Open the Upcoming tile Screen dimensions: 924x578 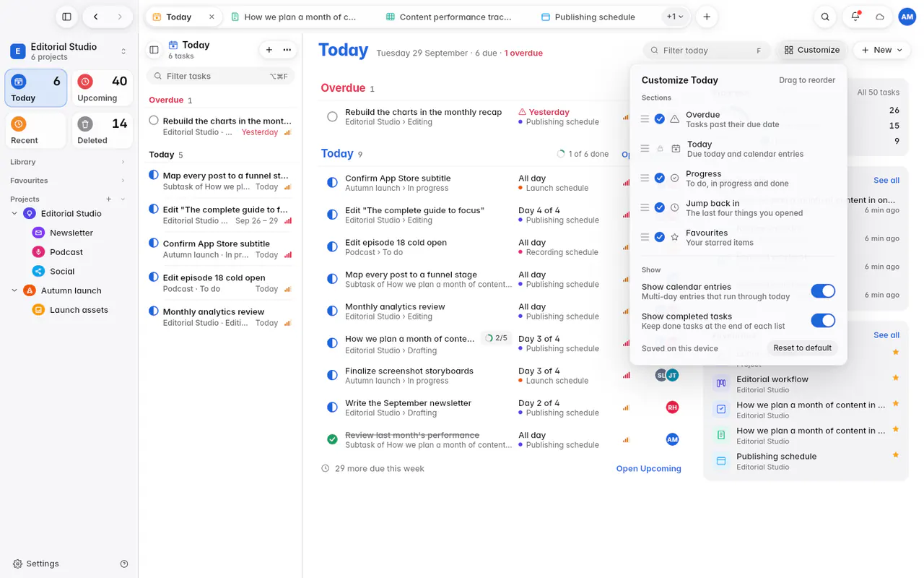point(103,88)
